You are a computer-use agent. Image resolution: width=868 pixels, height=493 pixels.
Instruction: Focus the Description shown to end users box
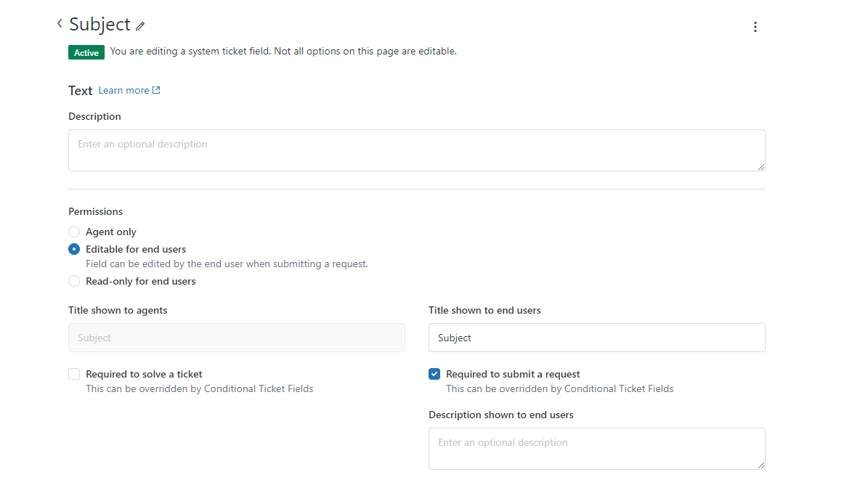click(596, 449)
